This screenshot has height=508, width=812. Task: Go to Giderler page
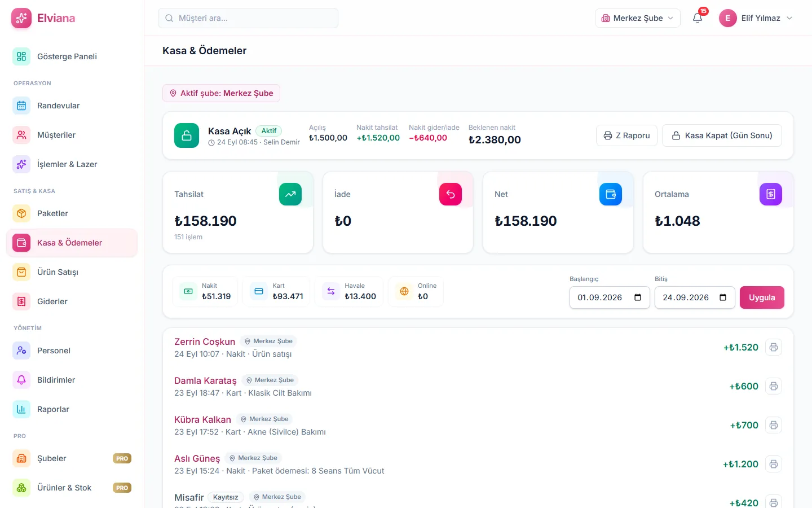(72, 301)
